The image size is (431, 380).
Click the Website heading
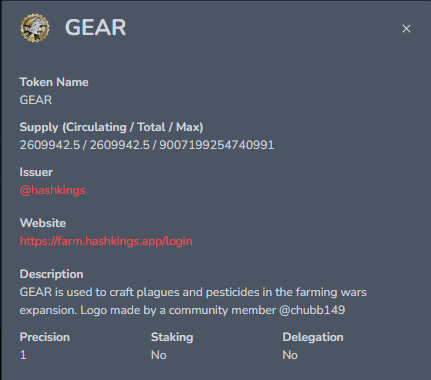tap(43, 223)
